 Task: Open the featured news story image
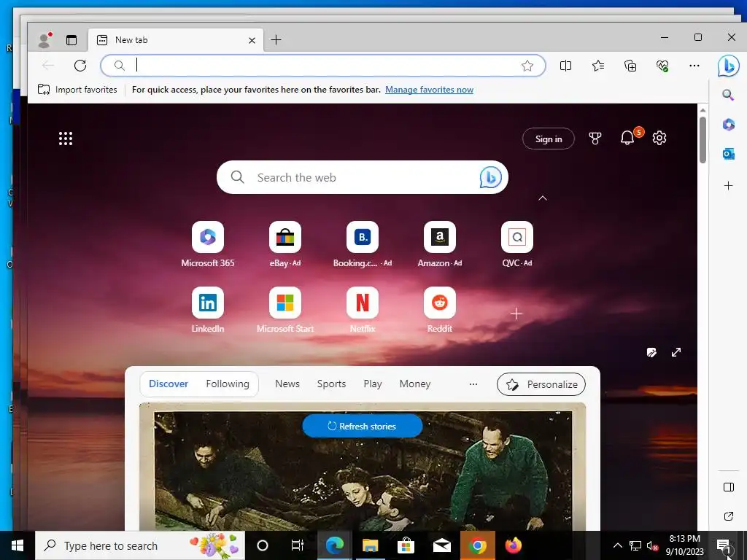point(363,467)
